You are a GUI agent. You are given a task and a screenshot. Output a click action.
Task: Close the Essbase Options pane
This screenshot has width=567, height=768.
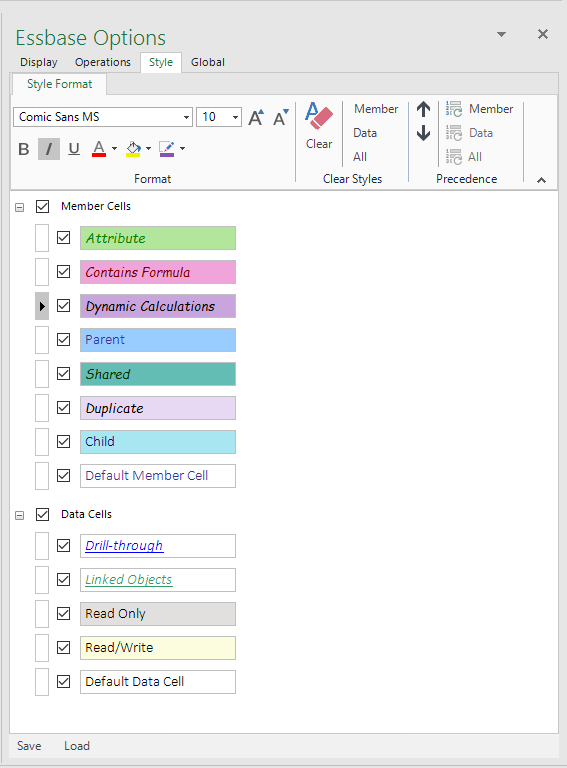pos(543,34)
